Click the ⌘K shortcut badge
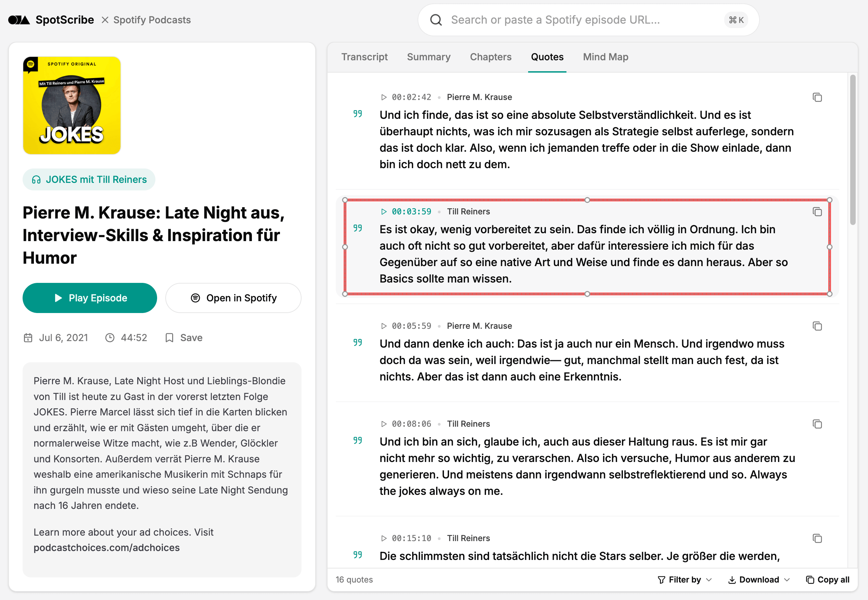This screenshot has width=868, height=600. coord(736,20)
